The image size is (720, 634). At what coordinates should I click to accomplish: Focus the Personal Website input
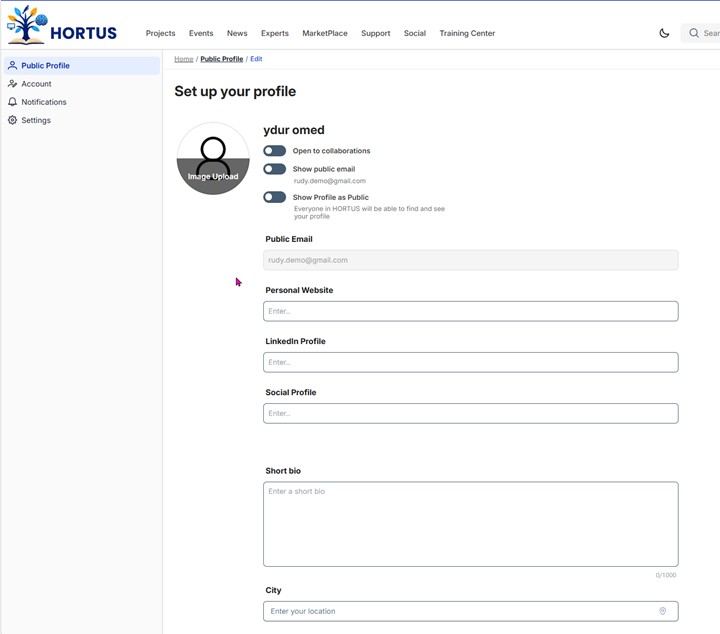click(471, 311)
